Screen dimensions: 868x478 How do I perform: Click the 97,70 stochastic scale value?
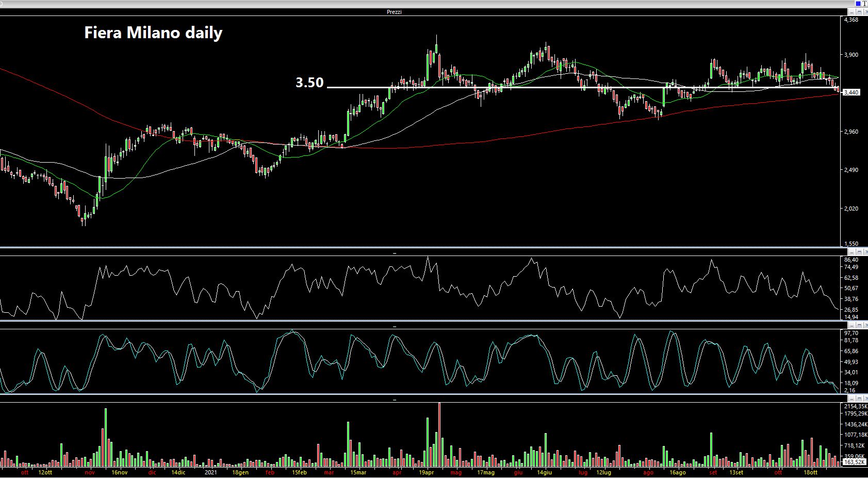pyautogui.click(x=851, y=333)
